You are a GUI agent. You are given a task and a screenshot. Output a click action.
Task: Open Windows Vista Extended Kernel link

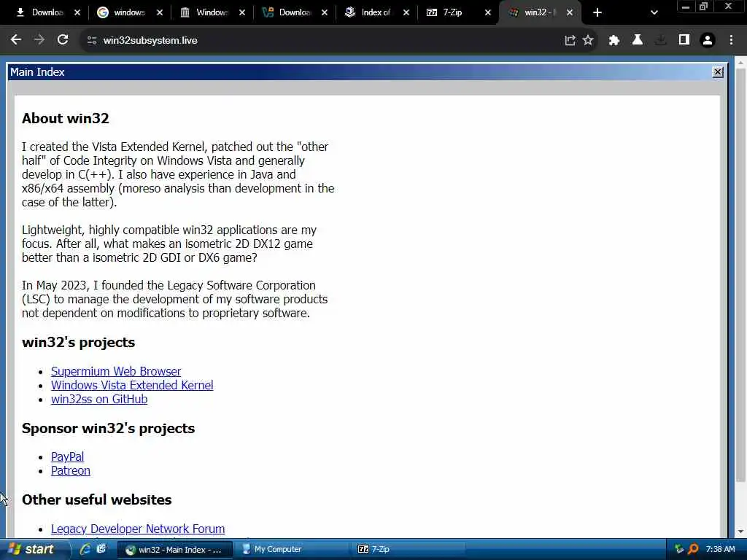pyautogui.click(x=132, y=385)
